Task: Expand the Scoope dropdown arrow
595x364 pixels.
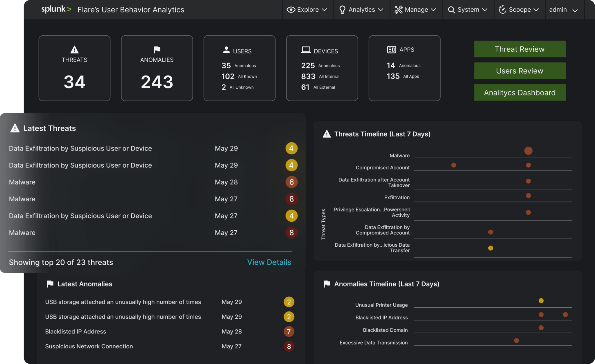Action: point(536,10)
